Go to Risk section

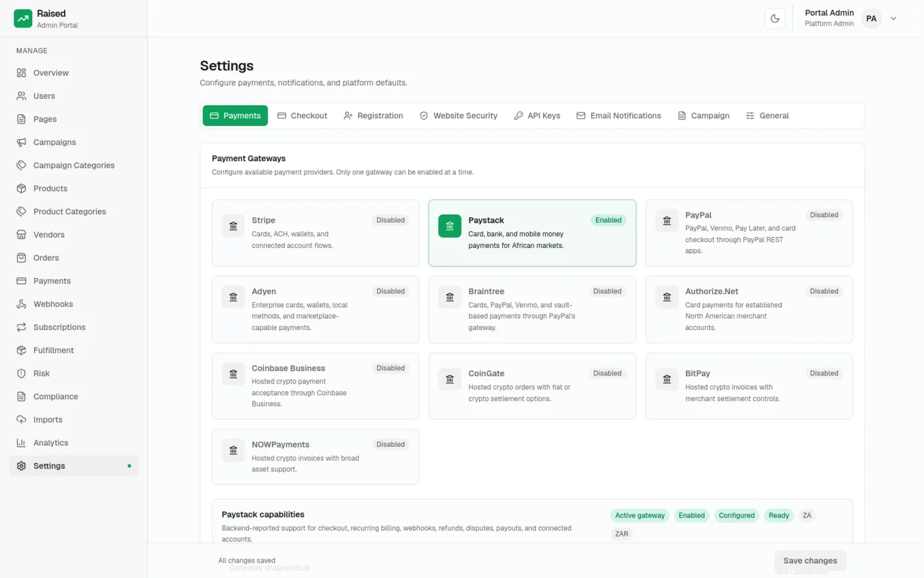(74, 373)
